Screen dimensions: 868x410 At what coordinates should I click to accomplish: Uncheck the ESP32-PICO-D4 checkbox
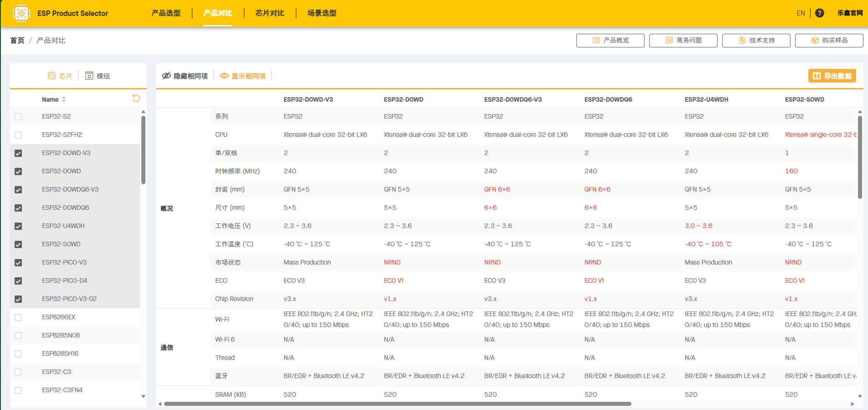tap(18, 281)
